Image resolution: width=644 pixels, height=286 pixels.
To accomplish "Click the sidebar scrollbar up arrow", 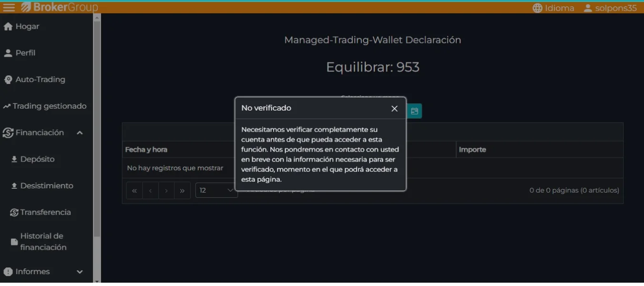I will tap(97, 18).
